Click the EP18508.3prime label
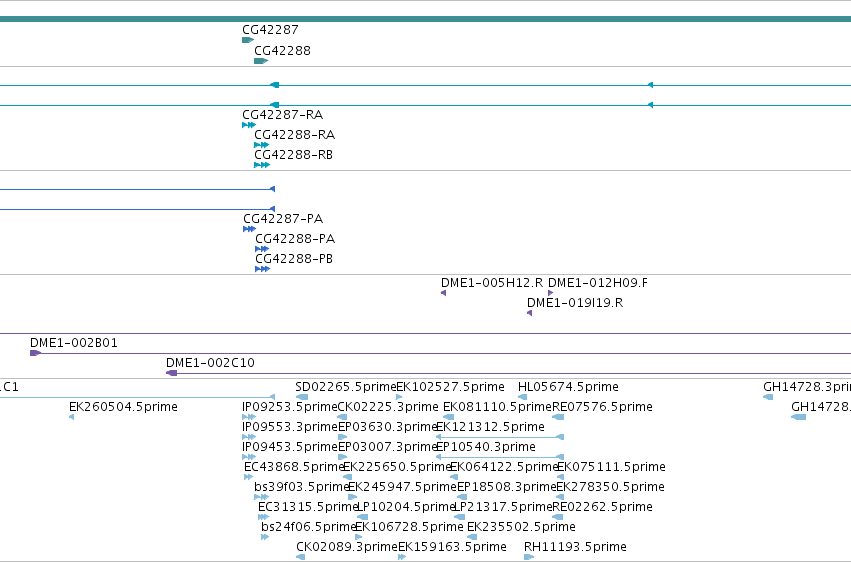This screenshot has width=851, height=562. 507,487
